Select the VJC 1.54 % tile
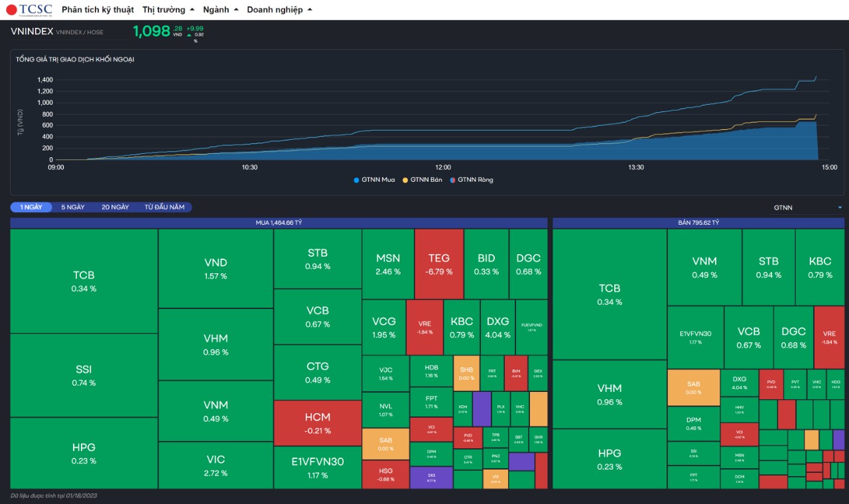This screenshot has height=504, width=849. [x=385, y=373]
